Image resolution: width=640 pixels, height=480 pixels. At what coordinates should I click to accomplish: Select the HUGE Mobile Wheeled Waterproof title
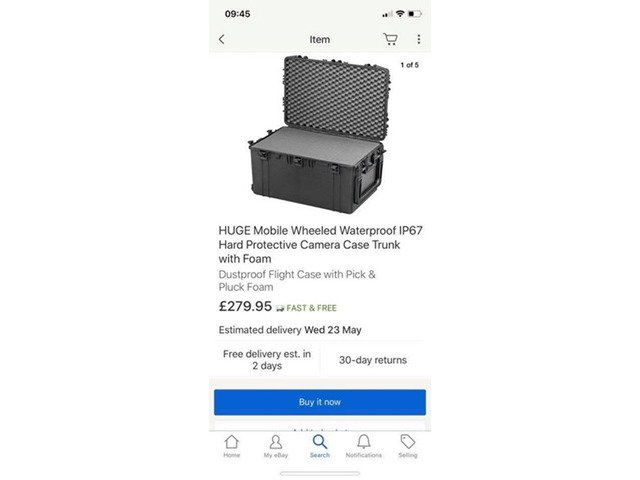click(320, 244)
